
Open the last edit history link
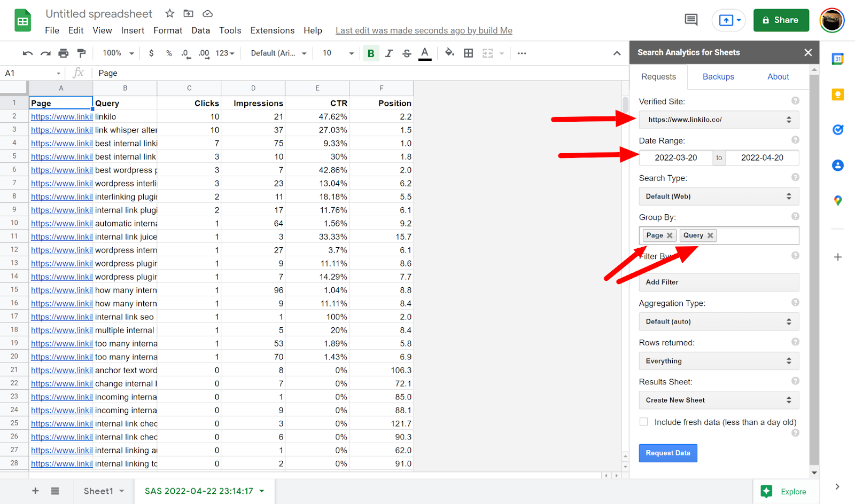point(424,30)
